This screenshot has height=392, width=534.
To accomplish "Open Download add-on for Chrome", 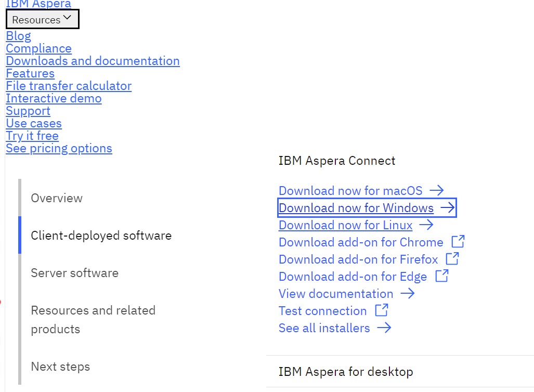I will pyautogui.click(x=361, y=242).
